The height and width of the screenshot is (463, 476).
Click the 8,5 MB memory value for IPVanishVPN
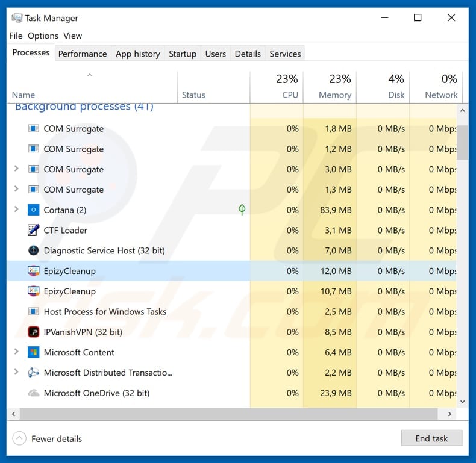(338, 332)
